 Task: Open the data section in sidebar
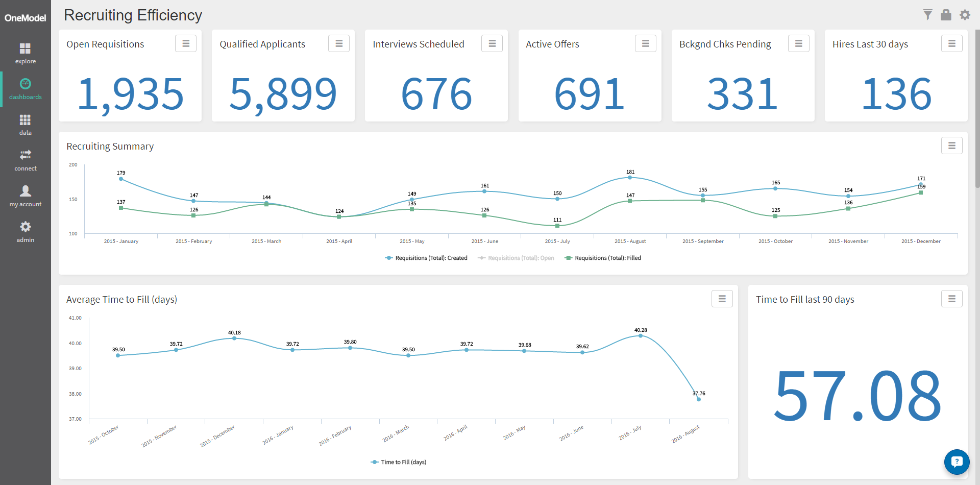point(26,125)
